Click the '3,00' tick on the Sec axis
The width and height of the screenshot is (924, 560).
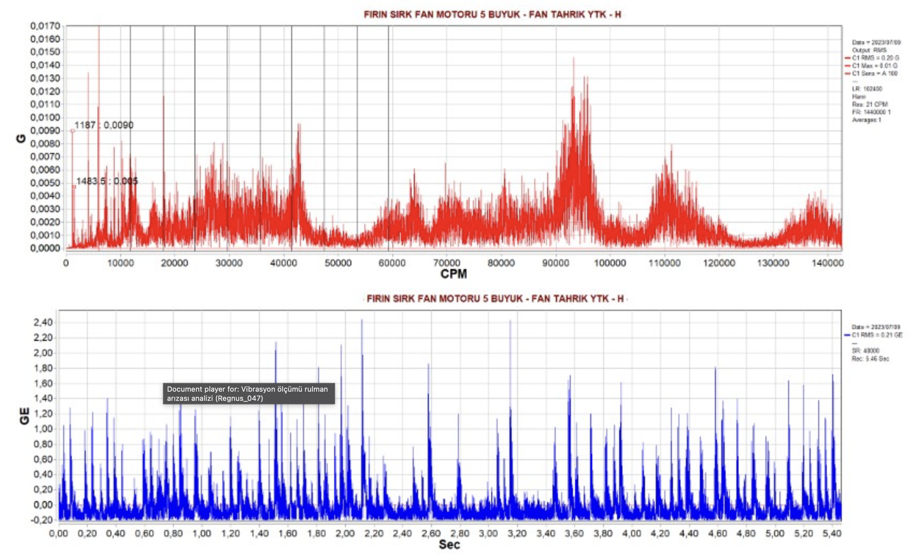click(488, 533)
